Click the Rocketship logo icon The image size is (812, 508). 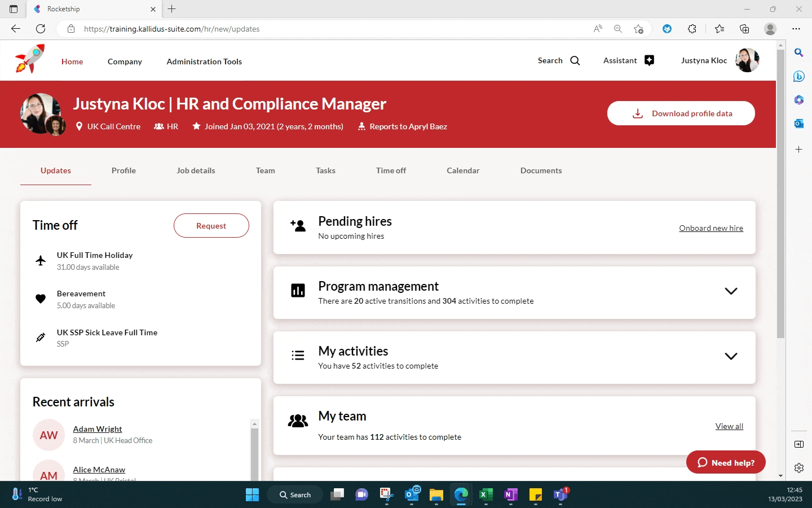(30, 59)
